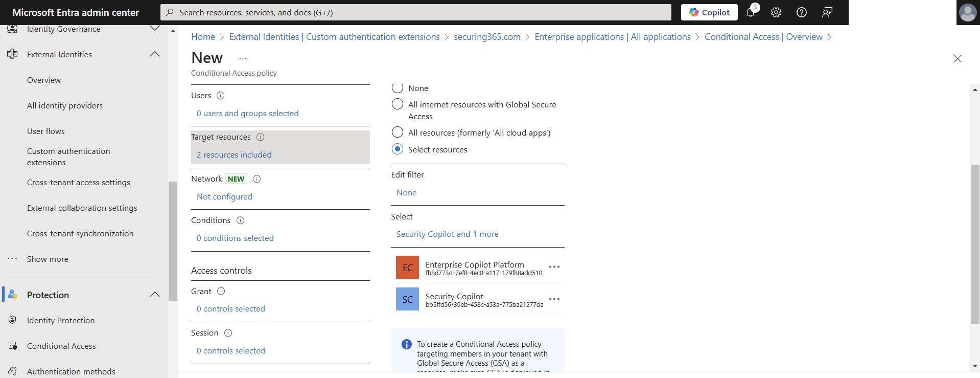Go to Conditional Access | Overview breadcrumb
The height and width of the screenshot is (378, 980).
point(763,37)
